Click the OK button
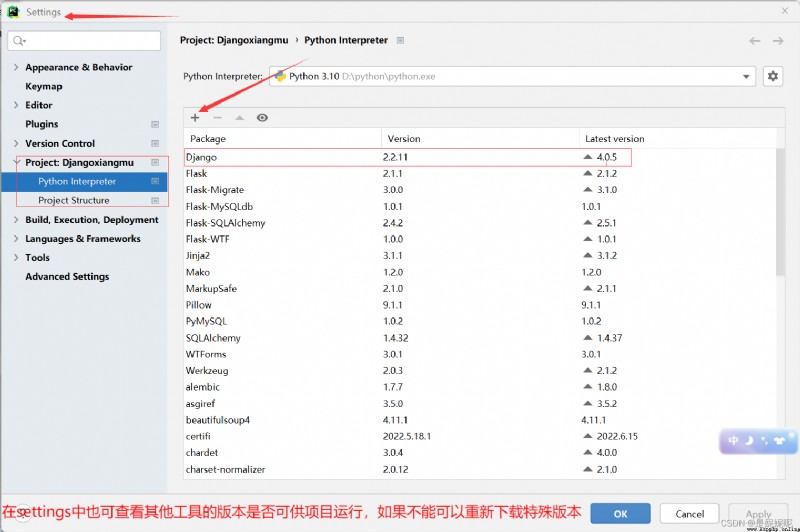 point(620,514)
